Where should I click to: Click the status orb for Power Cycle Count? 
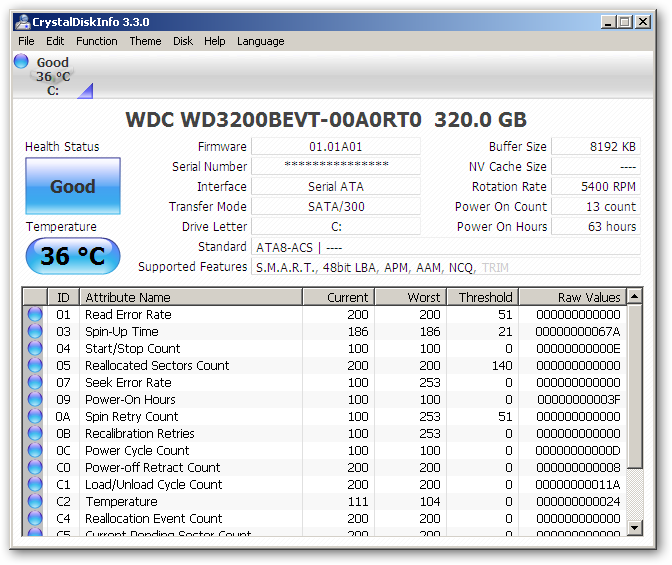coord(35,450)
